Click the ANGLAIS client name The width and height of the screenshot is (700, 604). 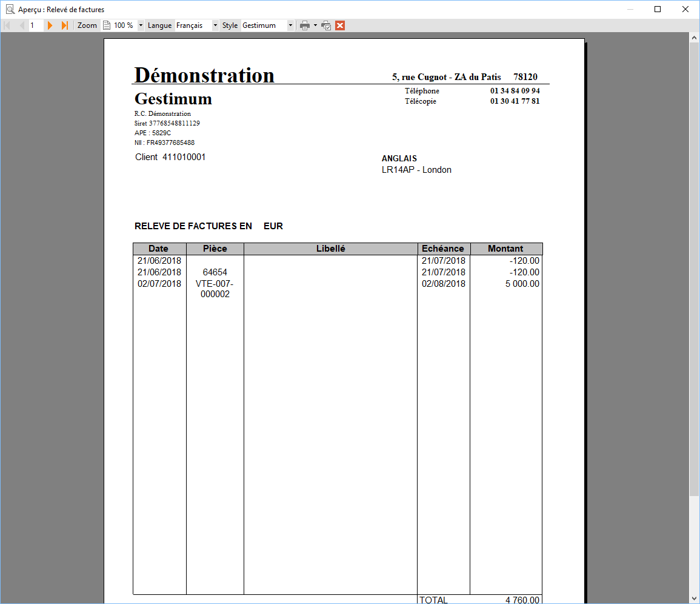pyautogui.click(x=399, y=159)
